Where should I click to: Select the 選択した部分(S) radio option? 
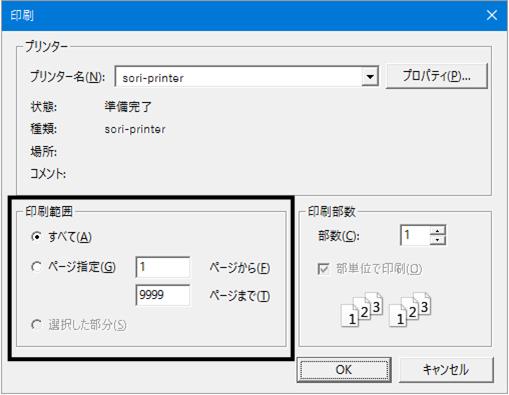(36, 325)
